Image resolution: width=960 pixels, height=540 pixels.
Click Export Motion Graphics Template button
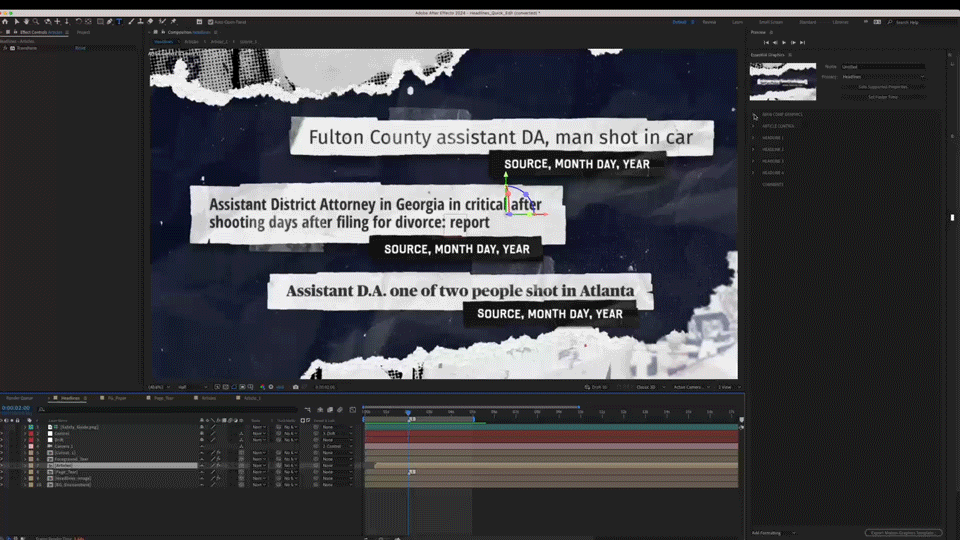coord(903,533)
